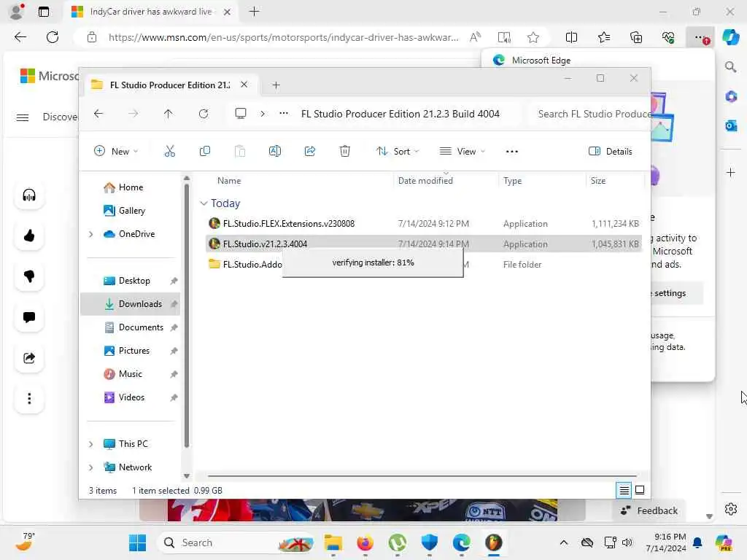The image size is (747, 560).
Task: Open Copilot icon in Edge toolbar
Action: [x=730, y=37]
